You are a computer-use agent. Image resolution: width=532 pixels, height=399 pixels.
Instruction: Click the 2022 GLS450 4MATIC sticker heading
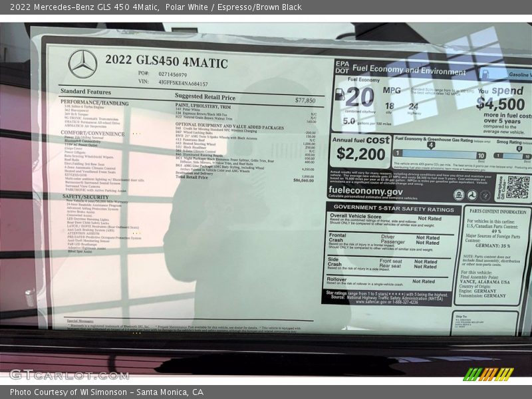click(166, 61)
